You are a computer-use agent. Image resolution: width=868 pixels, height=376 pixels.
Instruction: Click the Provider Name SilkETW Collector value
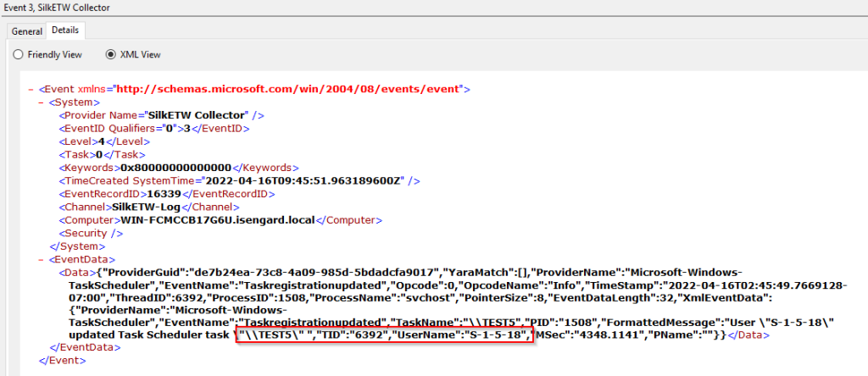click(x=197, y=115)
